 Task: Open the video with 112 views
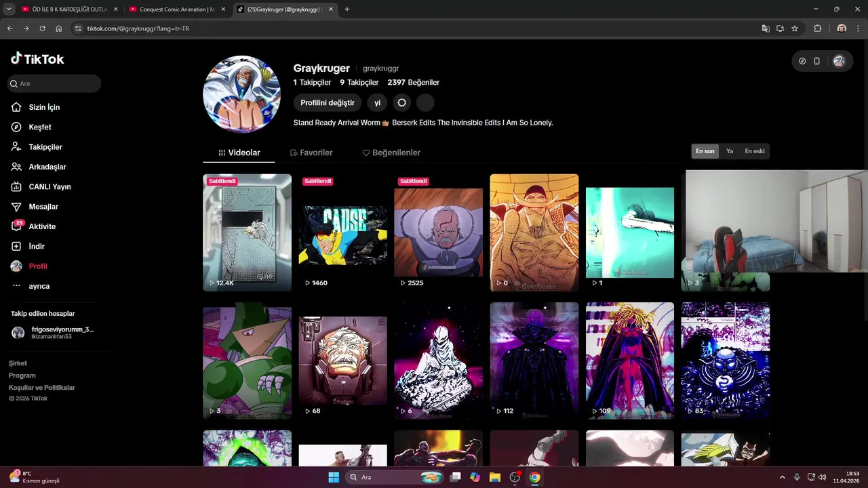(534, 361)
